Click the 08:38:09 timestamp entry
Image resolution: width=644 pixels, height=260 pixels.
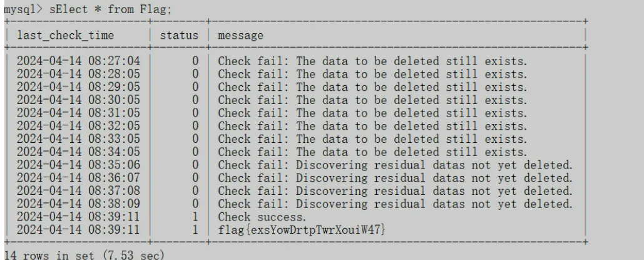(78, 204)
